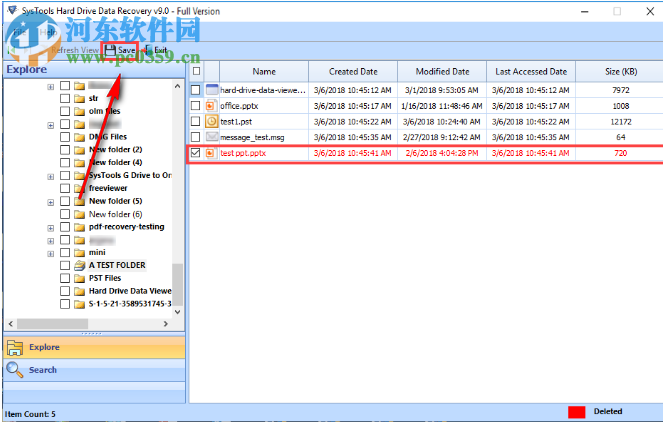Click the Hard Drive Data Viewer folder icon
The image size is (663, 423).
coord(79,291)
